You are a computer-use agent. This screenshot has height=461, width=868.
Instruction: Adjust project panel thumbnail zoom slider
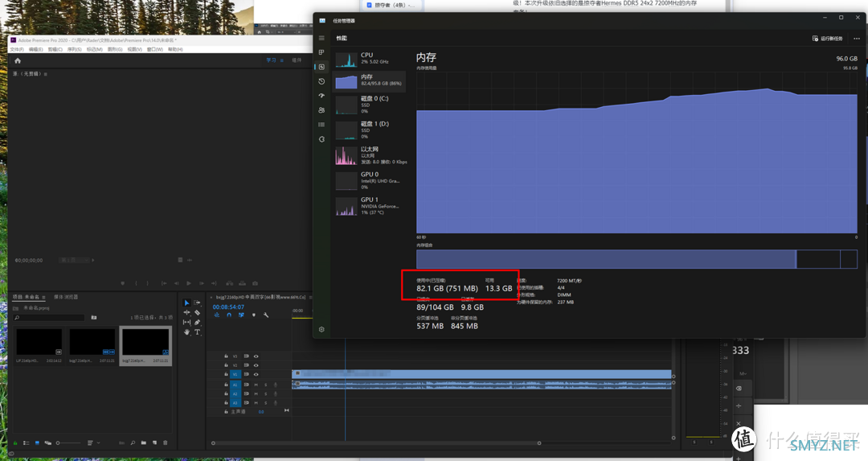click(68, 442)
